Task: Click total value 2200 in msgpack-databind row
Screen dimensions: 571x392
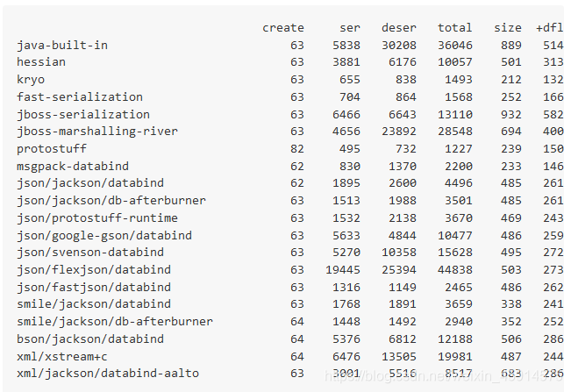Action: (459, 167)
